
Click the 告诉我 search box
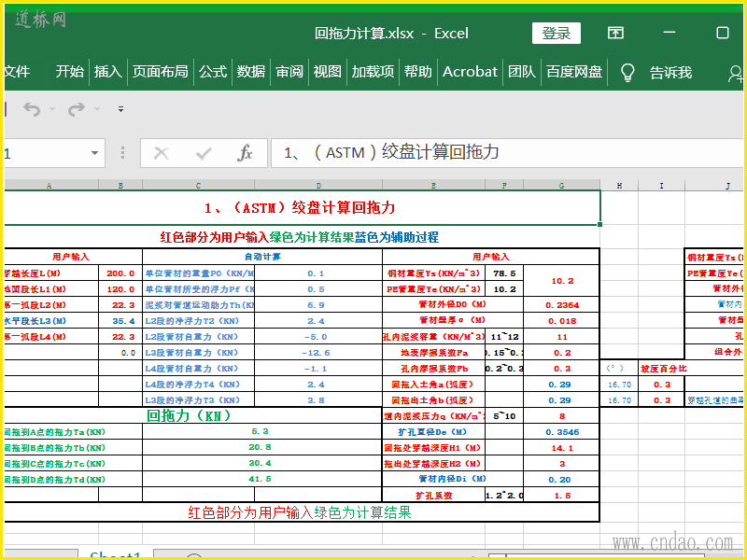click(x=670, y=73)
